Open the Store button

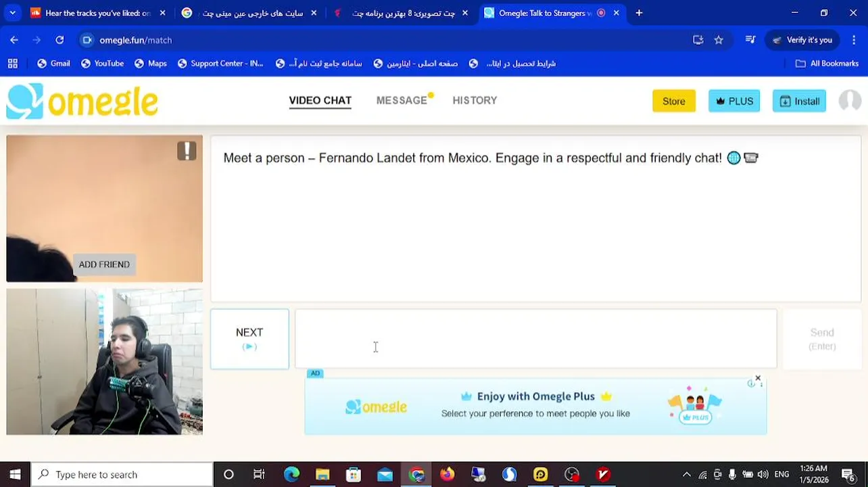(673, 101)
